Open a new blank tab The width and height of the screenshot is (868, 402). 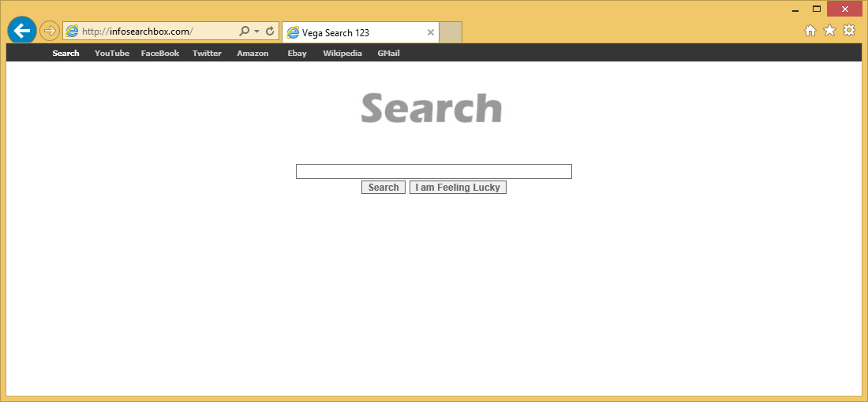pos(451,32)
